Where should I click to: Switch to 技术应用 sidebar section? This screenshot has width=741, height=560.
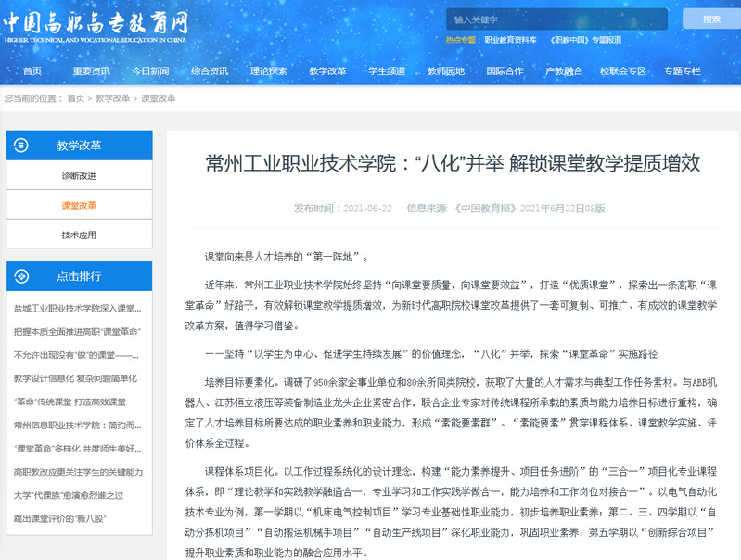coord(79,235)
